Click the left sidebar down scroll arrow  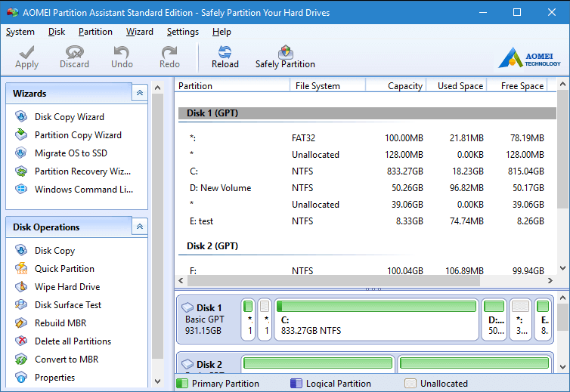click(x=157, y=381)
